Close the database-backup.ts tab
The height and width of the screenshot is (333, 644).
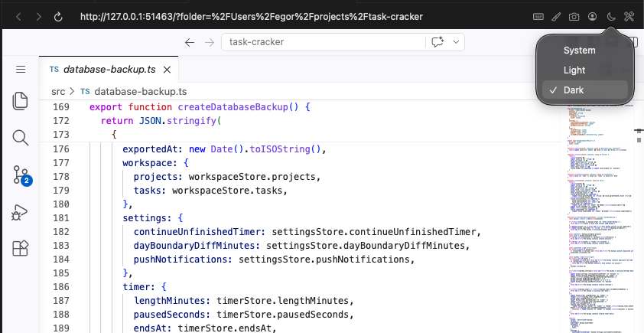(x=167, y=70)
